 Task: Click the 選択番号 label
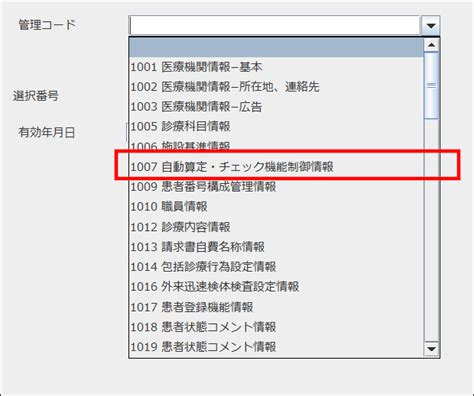pyautogui.click(x=36, y=96)
